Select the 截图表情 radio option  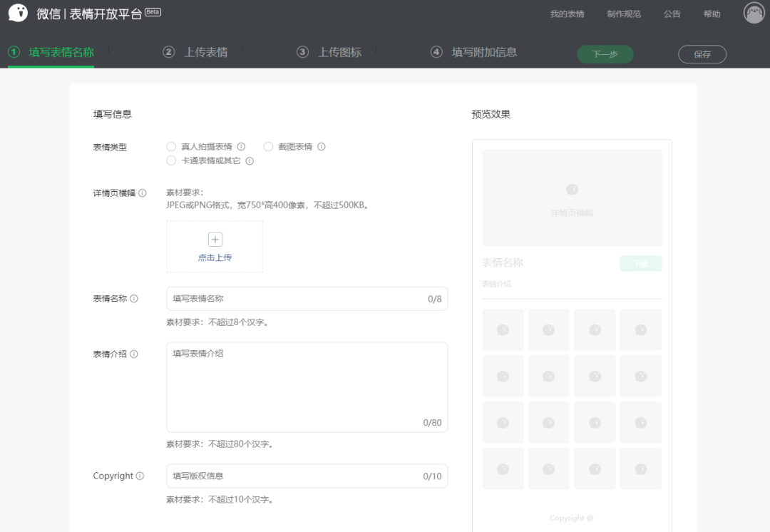(269, 147)
